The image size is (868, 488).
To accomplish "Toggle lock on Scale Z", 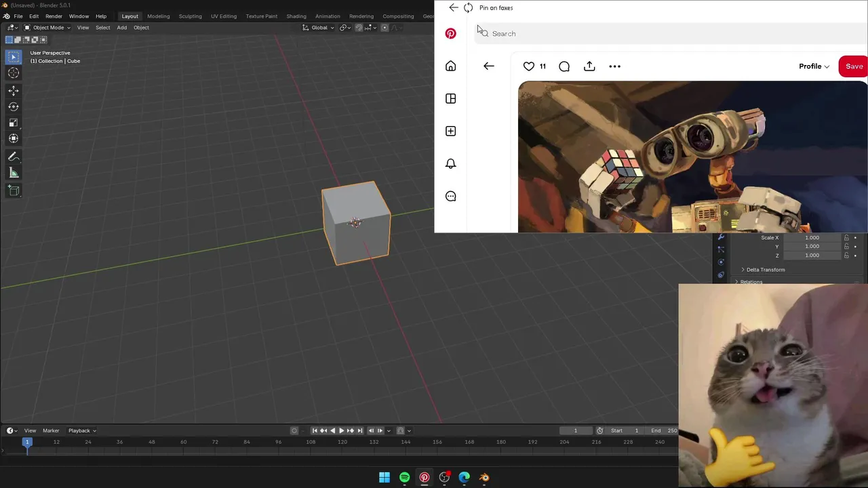I will pyautogui.click(x=846, y=256).
